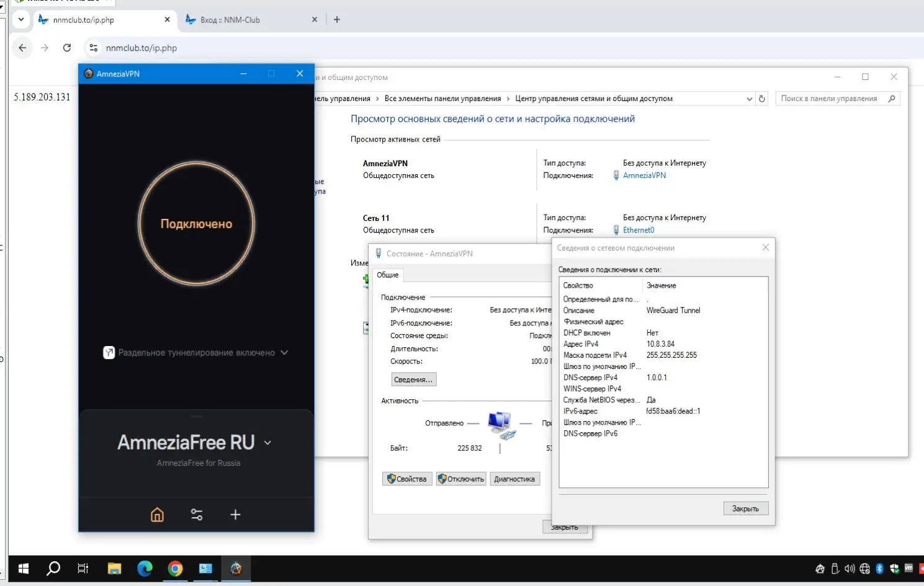Image resolution: width=924 pixels, height=586 pixels.
Task: Click the network globe tray icon
Action: 864,569
